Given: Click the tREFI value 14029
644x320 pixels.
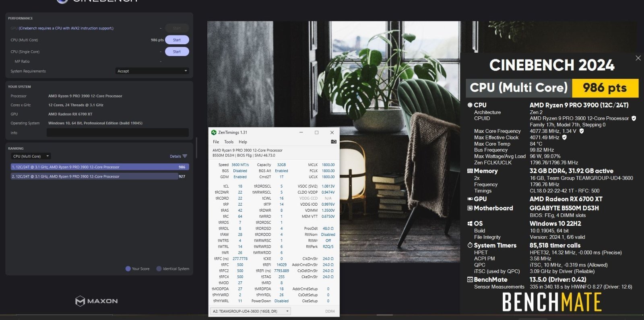Looking at the screenshot, I should click(x=281, y=265).
